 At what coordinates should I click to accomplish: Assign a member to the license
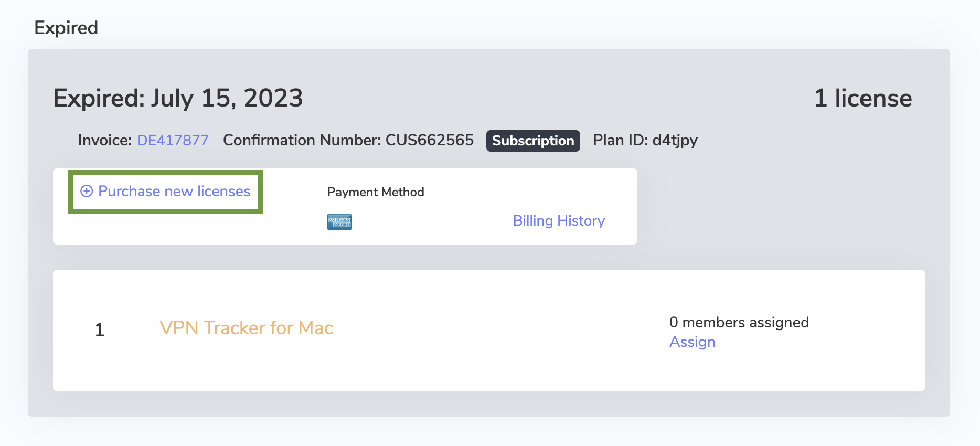click(692, 342)
